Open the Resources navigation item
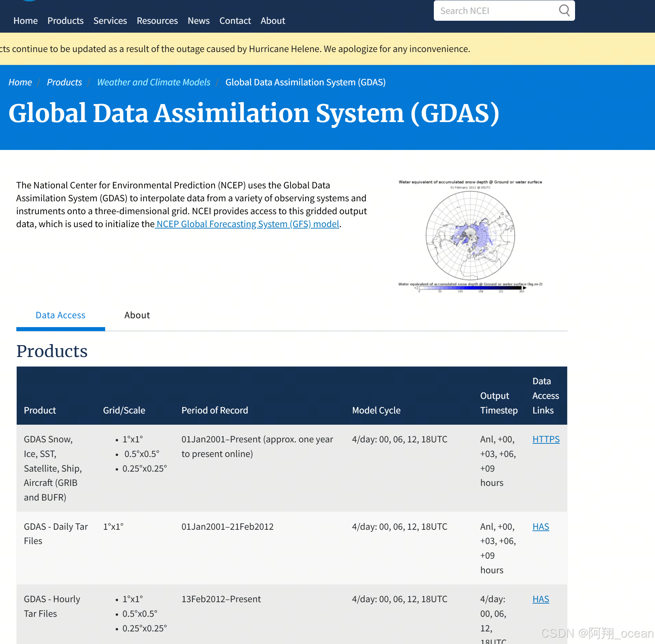The width and height of the screenshot is (655, 644). point(157,21)
